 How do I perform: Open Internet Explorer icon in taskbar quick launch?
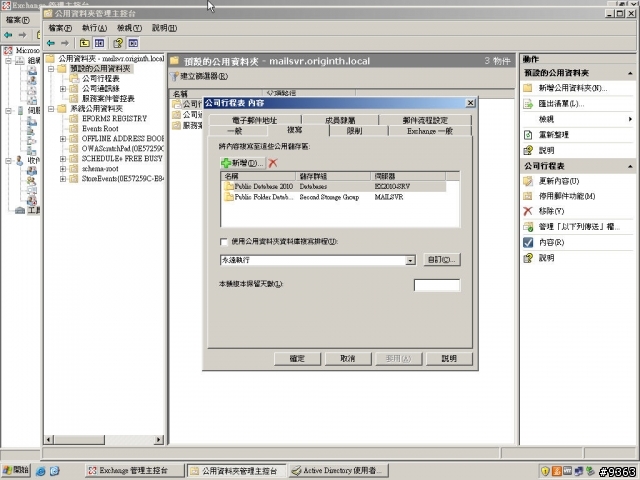[x=40, y=471]
